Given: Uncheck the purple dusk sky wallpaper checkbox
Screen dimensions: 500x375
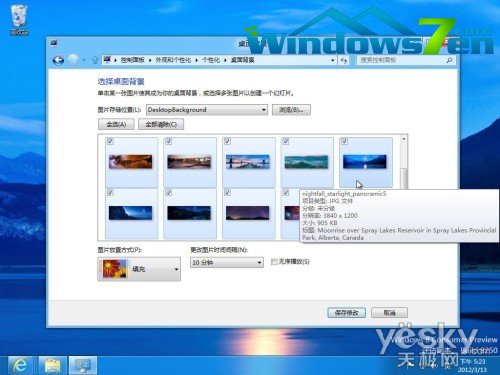Looking at the screenshot, I should click(227, 193).
